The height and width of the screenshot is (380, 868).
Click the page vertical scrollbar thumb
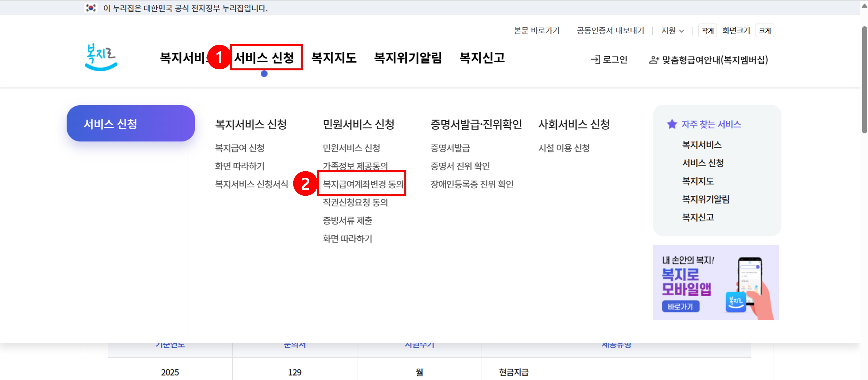click(x=864, y=79)
